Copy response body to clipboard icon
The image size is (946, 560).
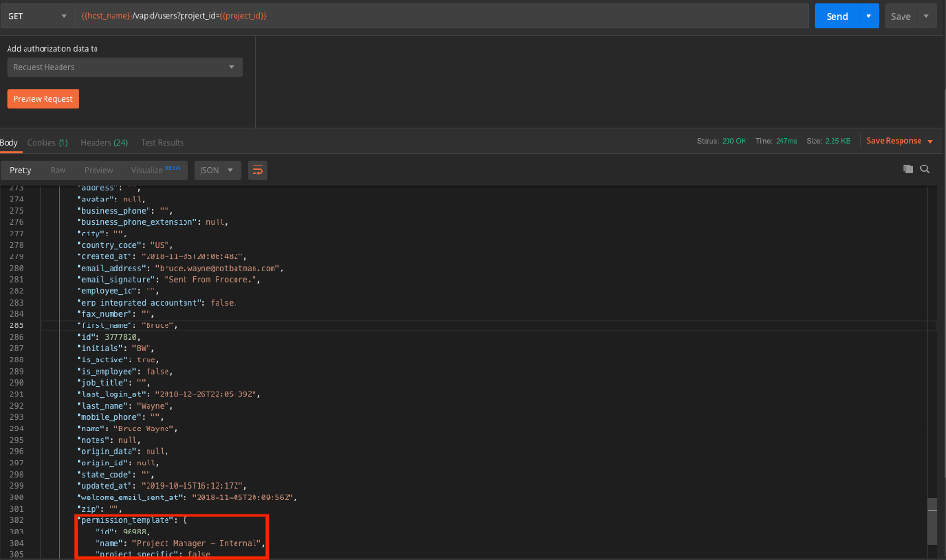click(x=908, y=169)
